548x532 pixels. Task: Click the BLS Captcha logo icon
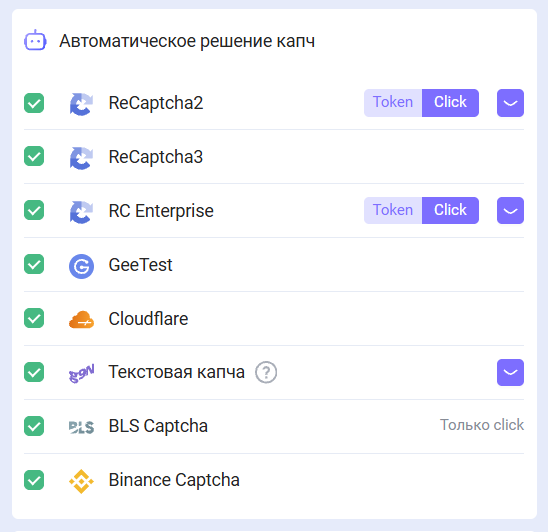coord(81,427)
